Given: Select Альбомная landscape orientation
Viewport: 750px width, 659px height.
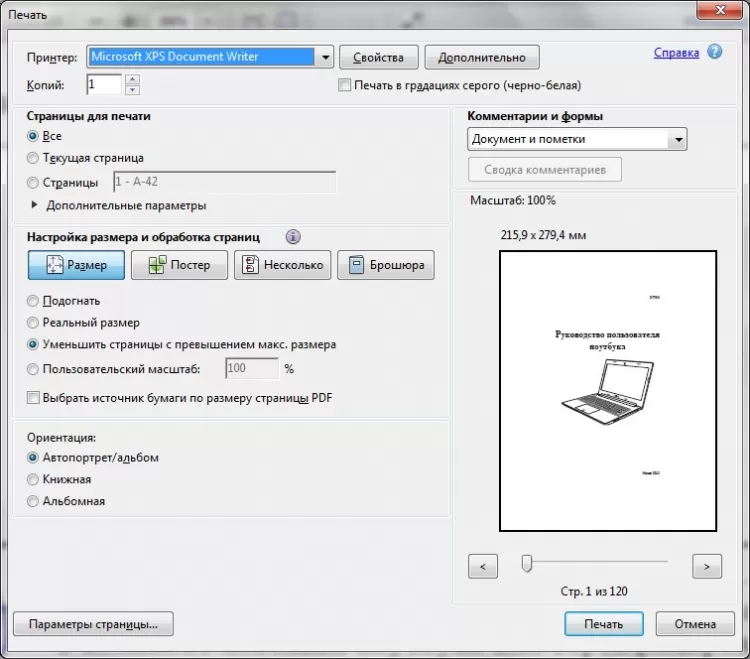Looking at the screenshot, I should [33, 501].
